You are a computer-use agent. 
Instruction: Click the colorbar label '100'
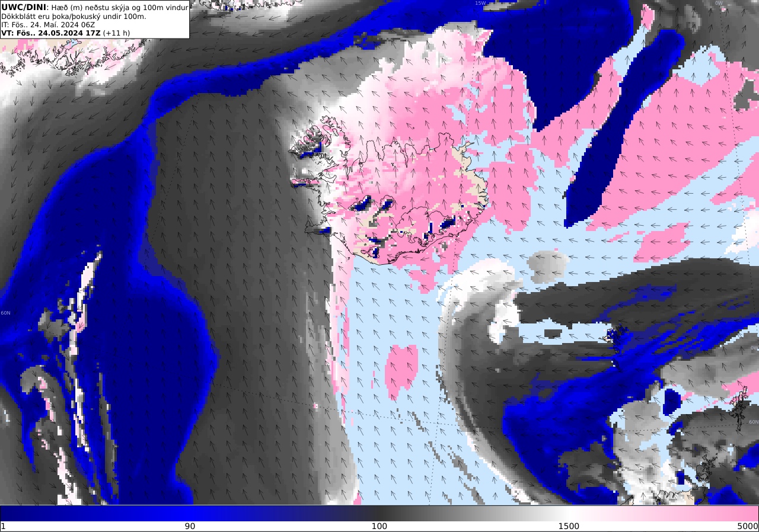pos(379,526)
